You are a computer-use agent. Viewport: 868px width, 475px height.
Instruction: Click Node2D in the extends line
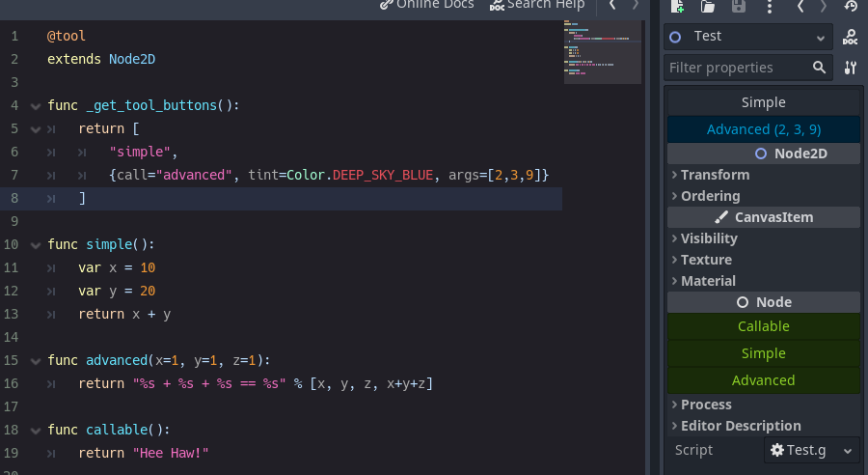[x=132, y=59]
